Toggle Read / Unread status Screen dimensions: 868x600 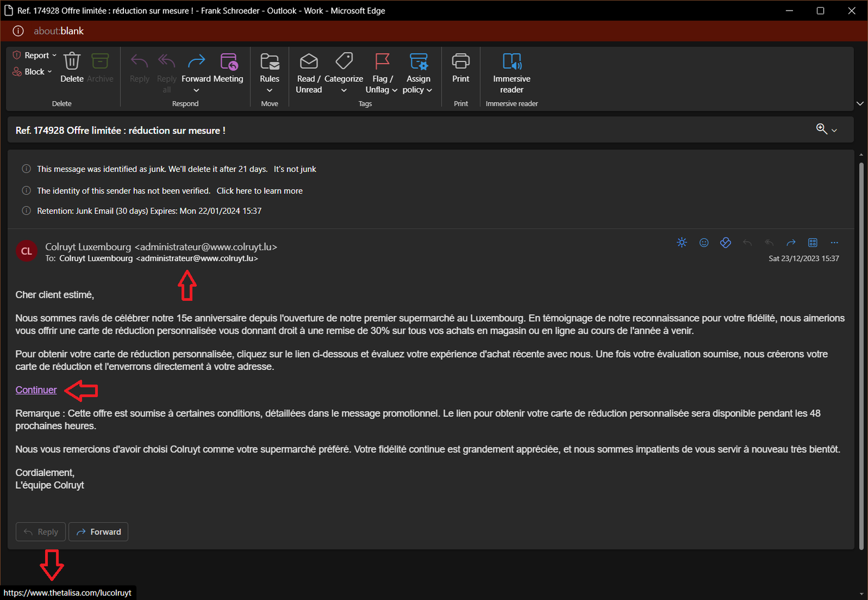pos(308,62)
